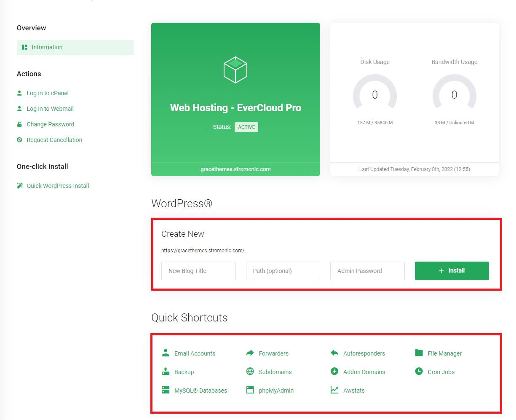516x420 pixels.
Task: Focus the Admin Password field
Action: [367, 271]
